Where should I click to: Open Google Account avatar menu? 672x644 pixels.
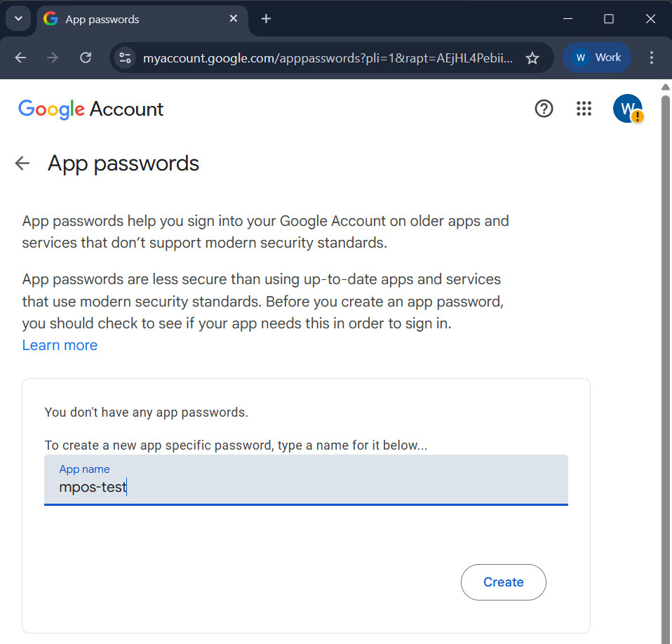point(626,109)
